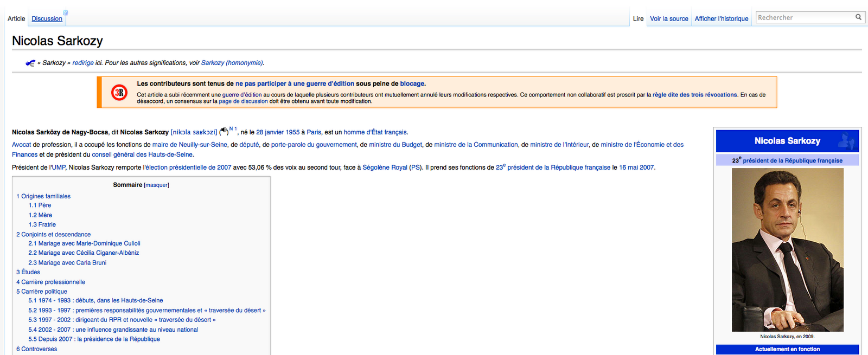The image size is (868, 355).
Task: Switch to the Voir la source tab
Action: 669,19
